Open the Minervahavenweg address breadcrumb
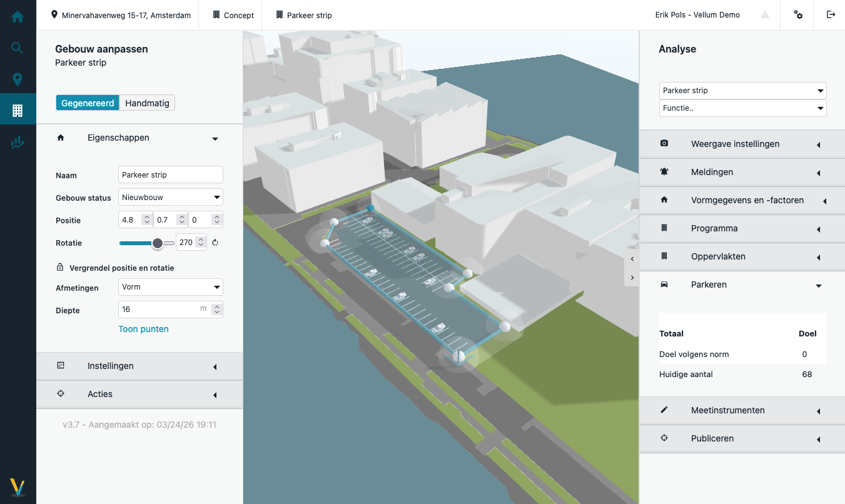This screenshot has height=504, width=845. coord(121,15)
